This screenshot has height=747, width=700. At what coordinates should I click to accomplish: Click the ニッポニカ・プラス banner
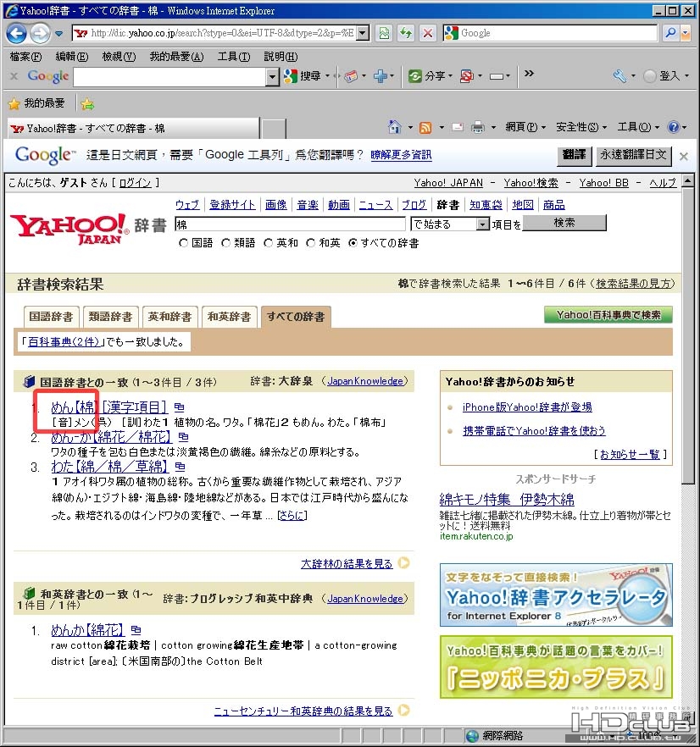click(x=556, y=667)
